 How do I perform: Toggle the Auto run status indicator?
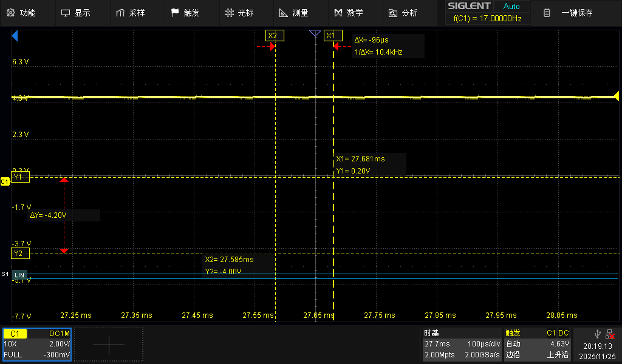(511, 6)
